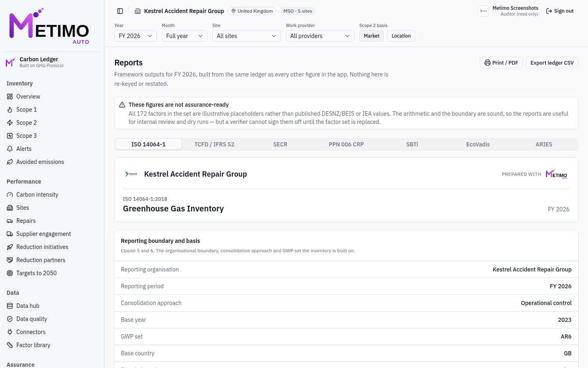Click Base year 2023 value

(x=565, y=320)
